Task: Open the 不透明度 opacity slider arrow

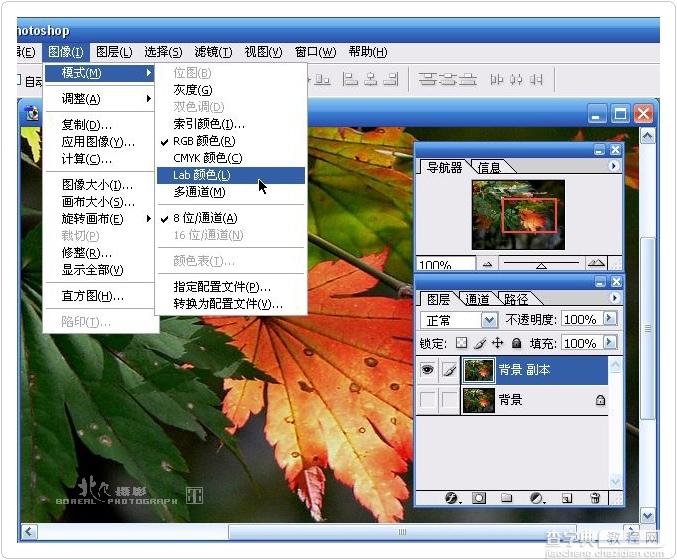Action: point(610,319)
